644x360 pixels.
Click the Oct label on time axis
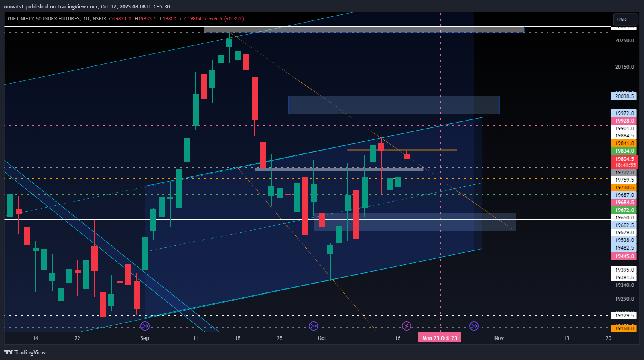(x=322, y=338)
